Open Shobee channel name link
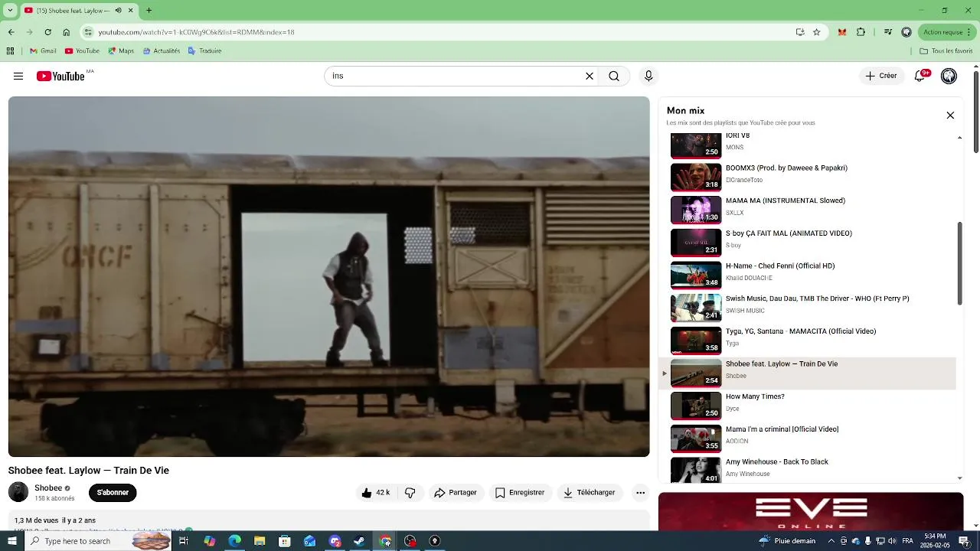 (x=48, y=488)
